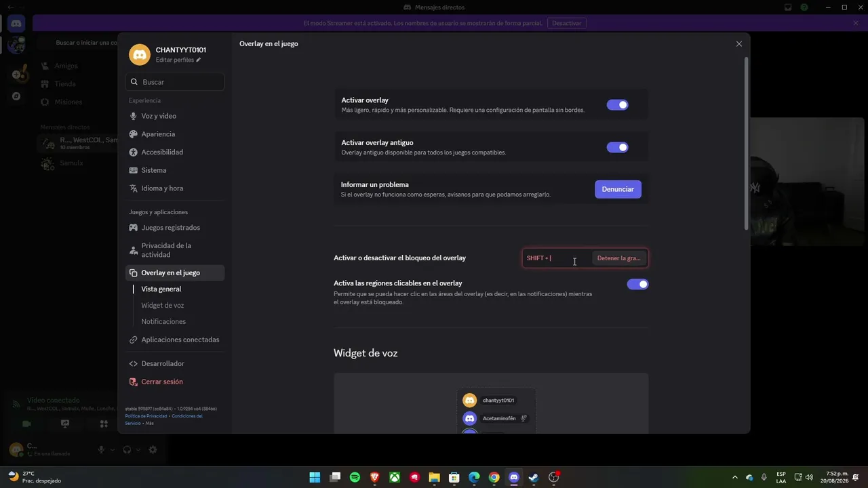Screen dimensions: 868x488
Task: Click Misiones in the Discord sidebar
Action: (x=68, y=102)
